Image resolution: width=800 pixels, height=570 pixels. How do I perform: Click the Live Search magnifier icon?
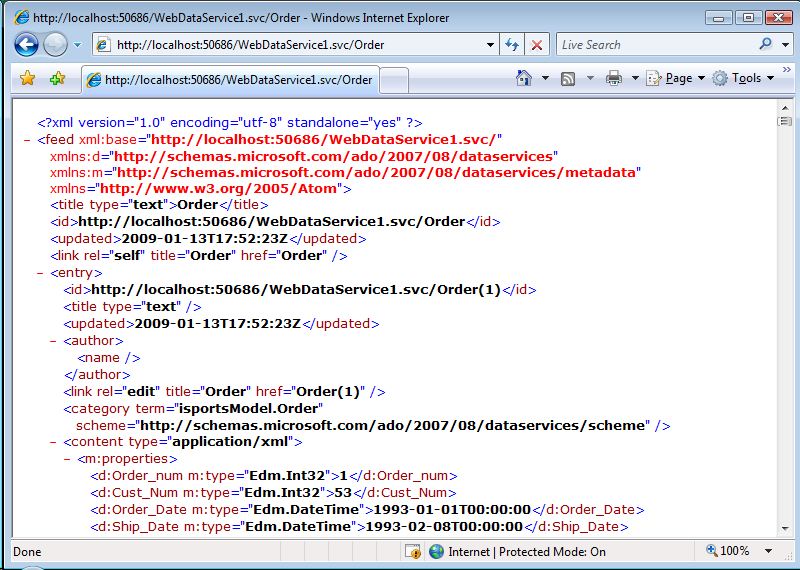(766, 44)
